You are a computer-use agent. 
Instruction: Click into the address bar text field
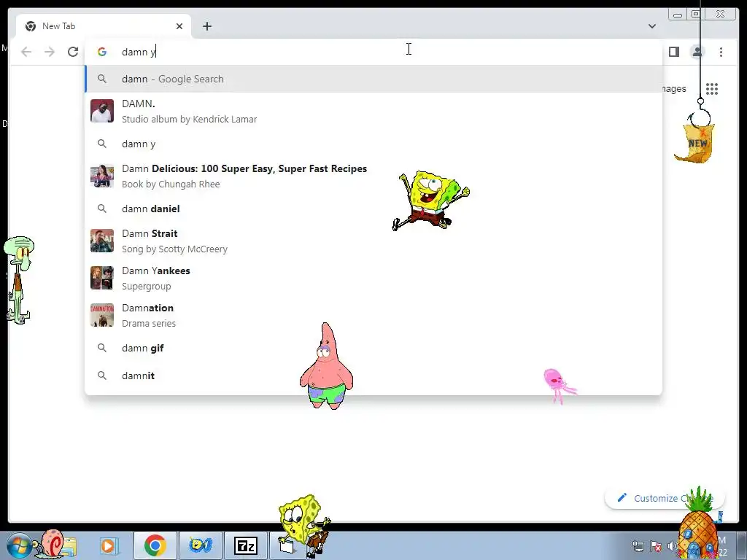373,52
